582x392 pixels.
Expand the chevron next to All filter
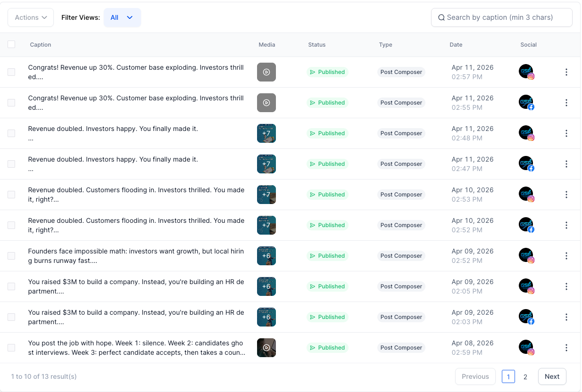[x=130, y=17]
